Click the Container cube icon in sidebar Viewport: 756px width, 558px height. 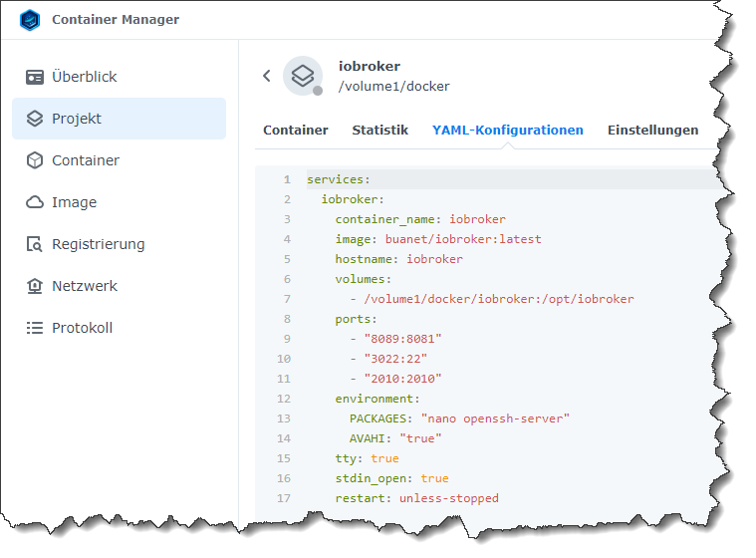pyautogui.click(x=35, y=160)
